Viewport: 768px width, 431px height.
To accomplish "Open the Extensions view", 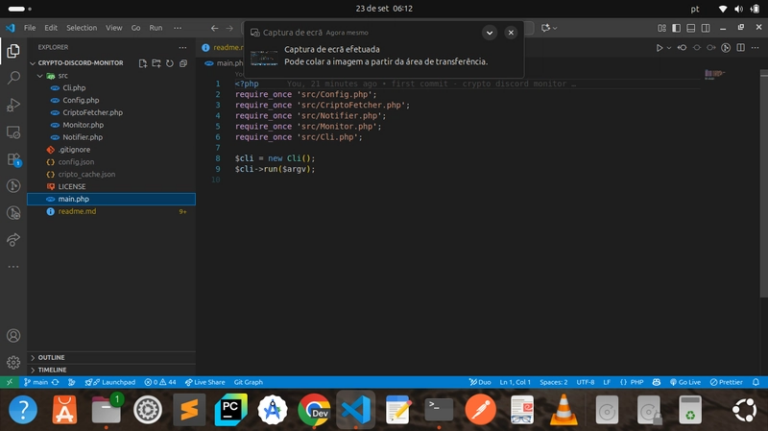I will click(13, 159).
